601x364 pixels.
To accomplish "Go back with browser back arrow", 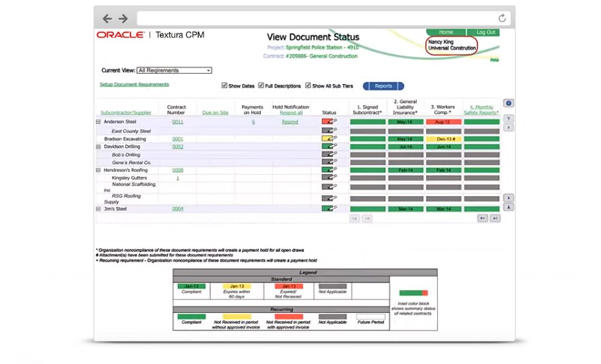I will click(107, 18).
